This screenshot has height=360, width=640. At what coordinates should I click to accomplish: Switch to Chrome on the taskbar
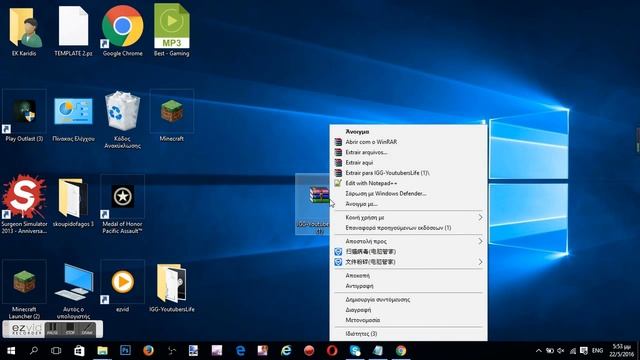pos(401,351)
